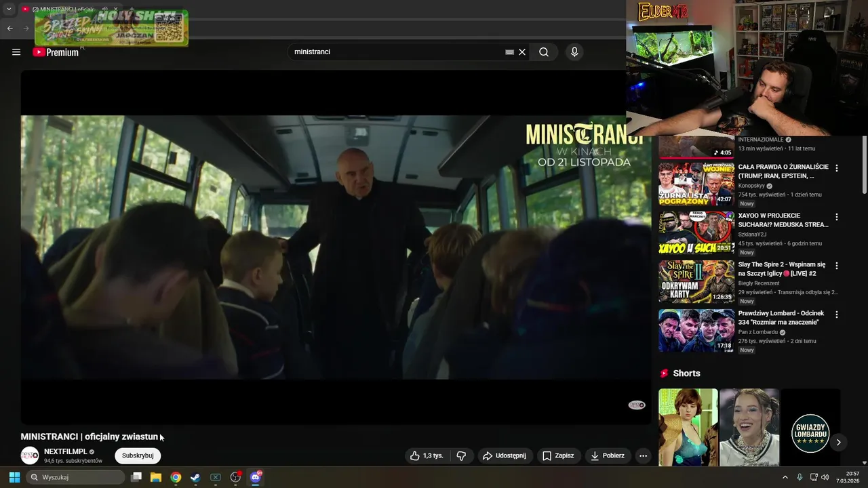Open the Prawdziwy Lombard video thumbnail
This screenshot has height=488, width=868.
[x=696, y=330]
